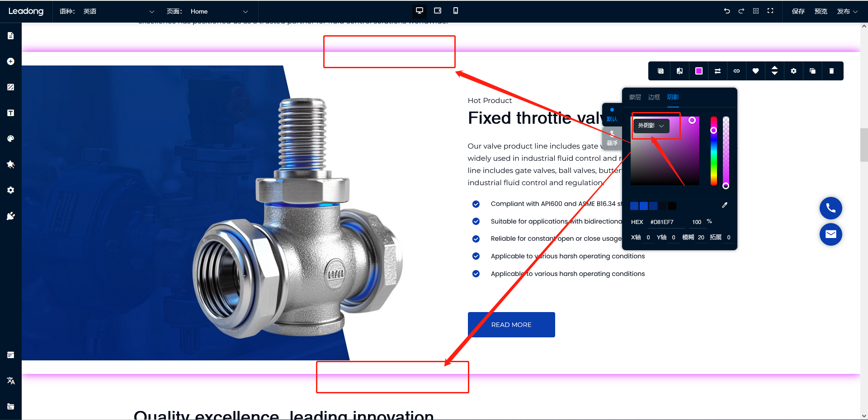Image resolution: width=868 pixels, height=420 pixels.
Task: Switch to the 边框 border tab
Action: [654, 97]
